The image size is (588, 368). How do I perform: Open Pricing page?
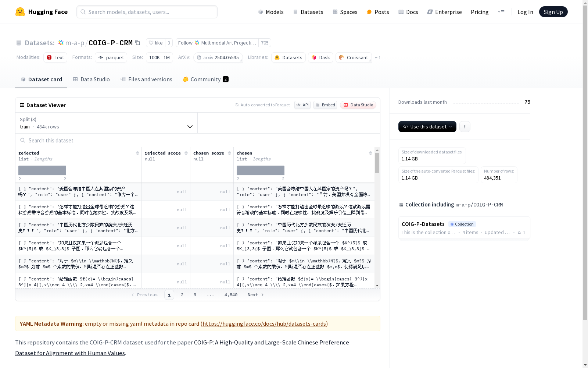tap(480, 12)
